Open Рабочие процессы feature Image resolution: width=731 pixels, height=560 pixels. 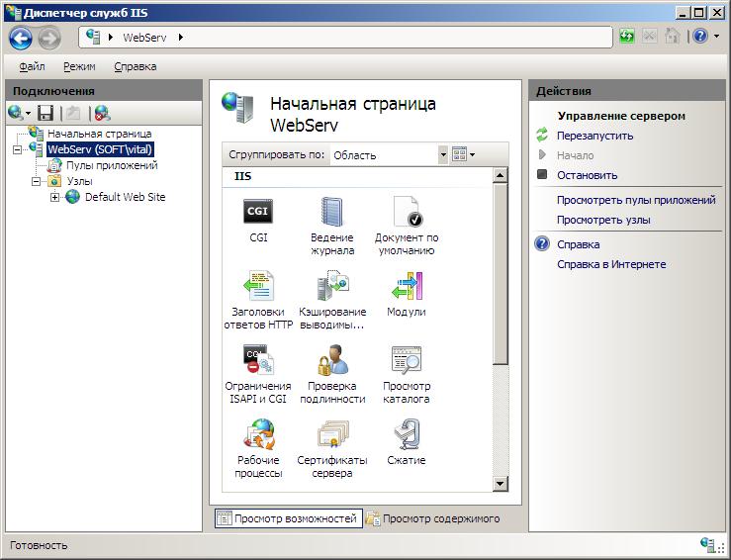(258, 448)
